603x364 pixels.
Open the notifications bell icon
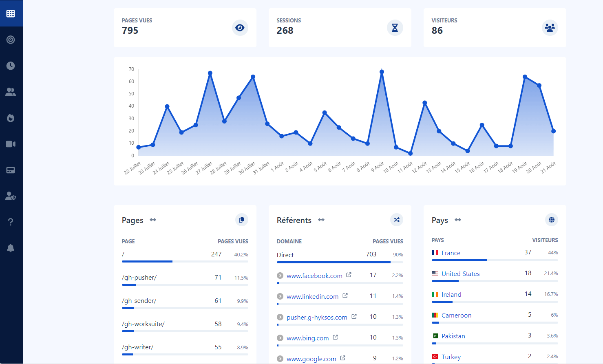(x=11, y=248)
